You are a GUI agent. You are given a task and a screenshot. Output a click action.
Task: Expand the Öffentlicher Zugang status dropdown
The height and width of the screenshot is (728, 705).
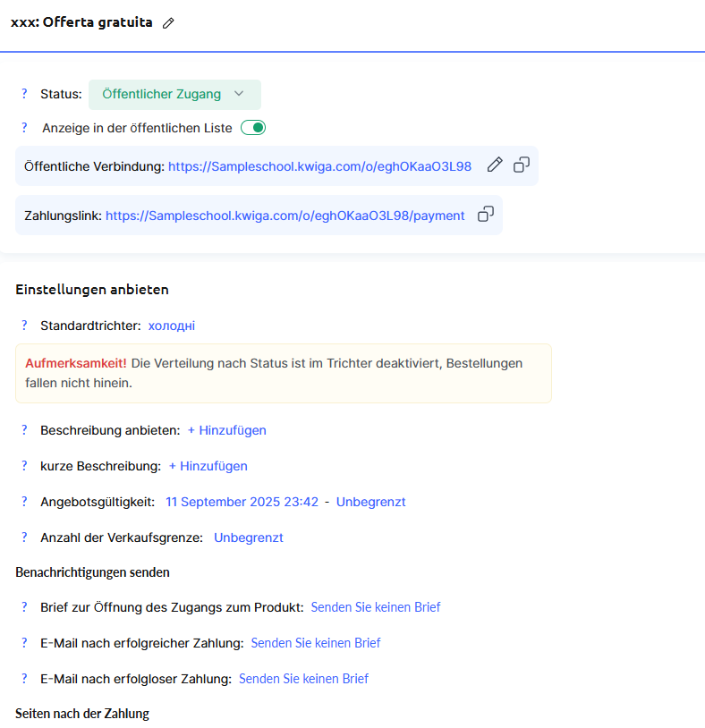pos(174,95)
